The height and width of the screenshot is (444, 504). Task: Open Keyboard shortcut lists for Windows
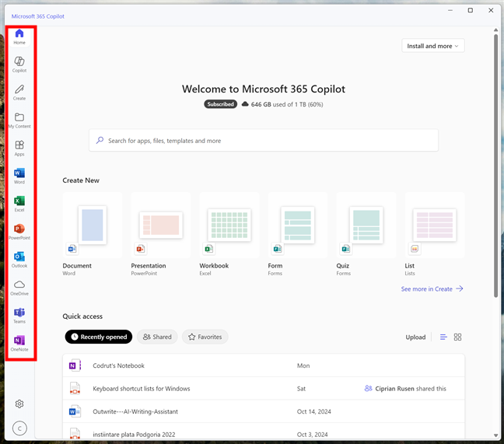[x=264, y=389]
